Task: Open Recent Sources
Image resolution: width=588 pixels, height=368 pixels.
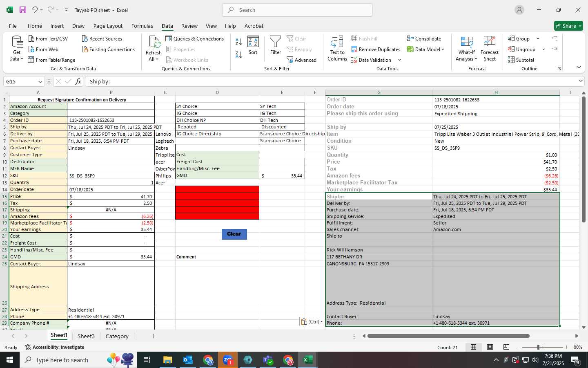Action: (102, 38)
